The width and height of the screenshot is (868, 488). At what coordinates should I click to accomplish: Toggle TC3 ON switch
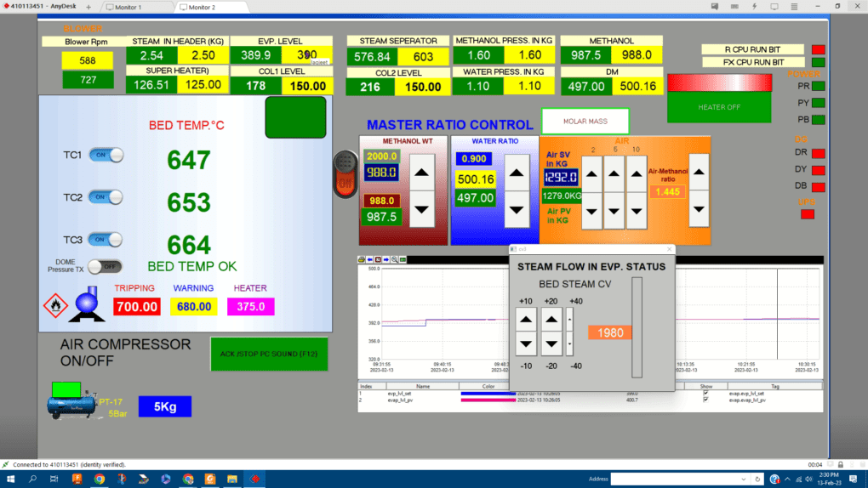106,240
